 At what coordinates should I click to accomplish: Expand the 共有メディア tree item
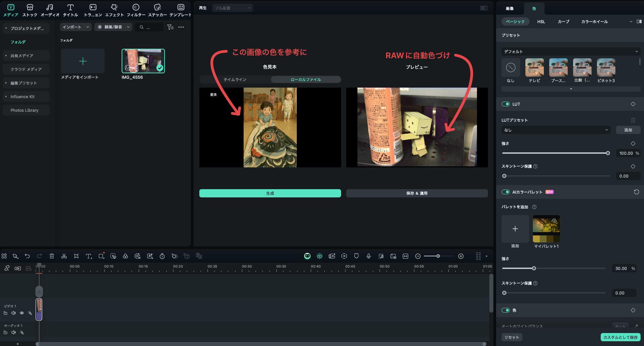(x=6, y=56)
